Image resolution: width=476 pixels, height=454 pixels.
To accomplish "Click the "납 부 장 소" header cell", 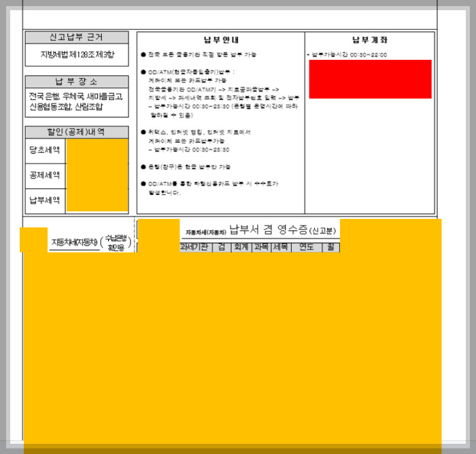I will [x=77, y=82].
